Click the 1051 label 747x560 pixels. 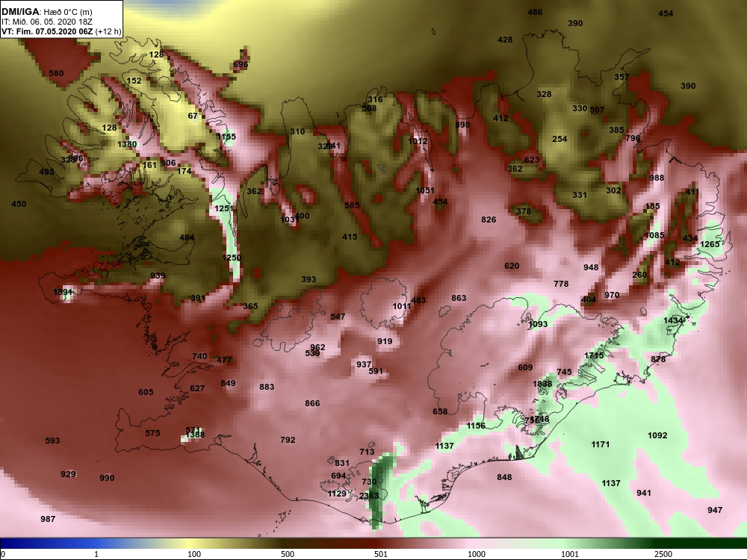point(425,190)
